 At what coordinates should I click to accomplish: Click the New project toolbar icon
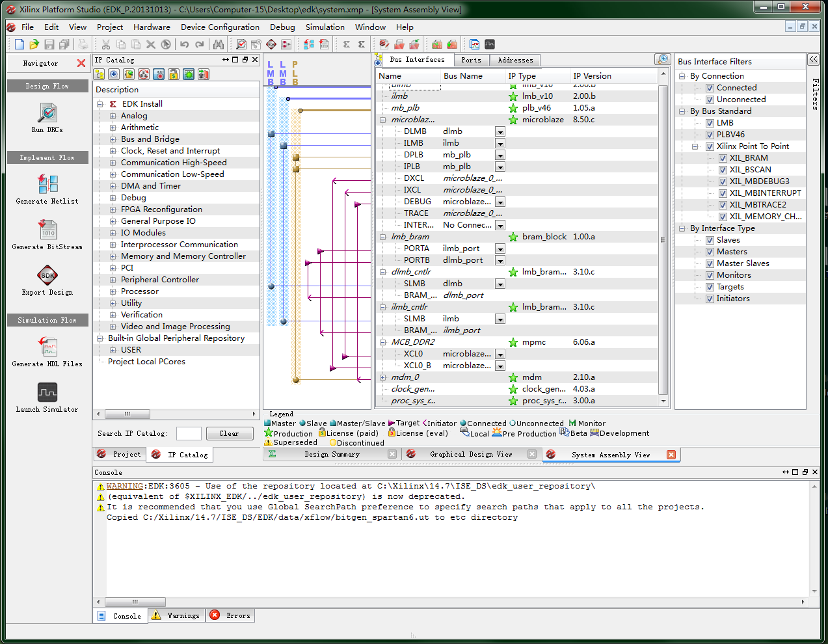pos(20,44)
